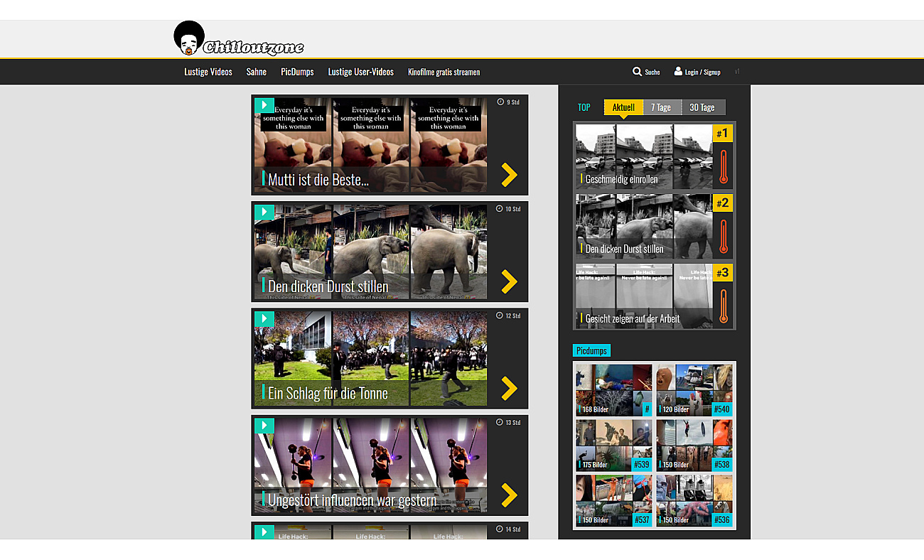
Task: Click the Suche link
Action: [652, 72]
